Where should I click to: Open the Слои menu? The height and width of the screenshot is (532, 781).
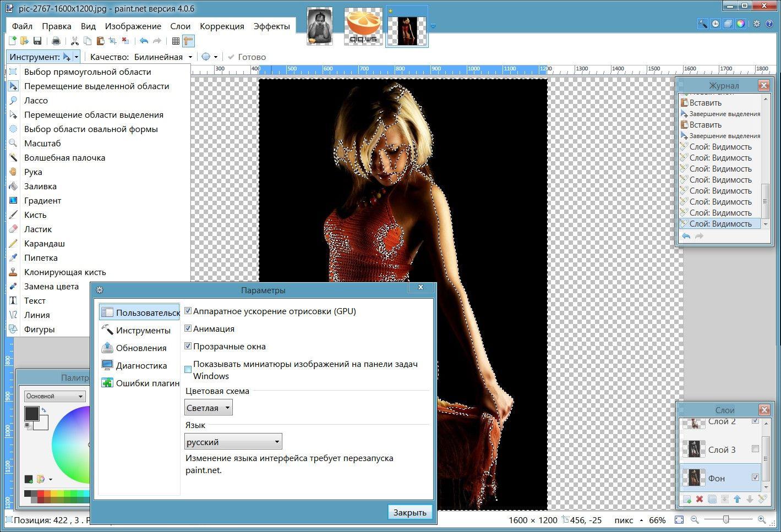click(x=180, y=26)
